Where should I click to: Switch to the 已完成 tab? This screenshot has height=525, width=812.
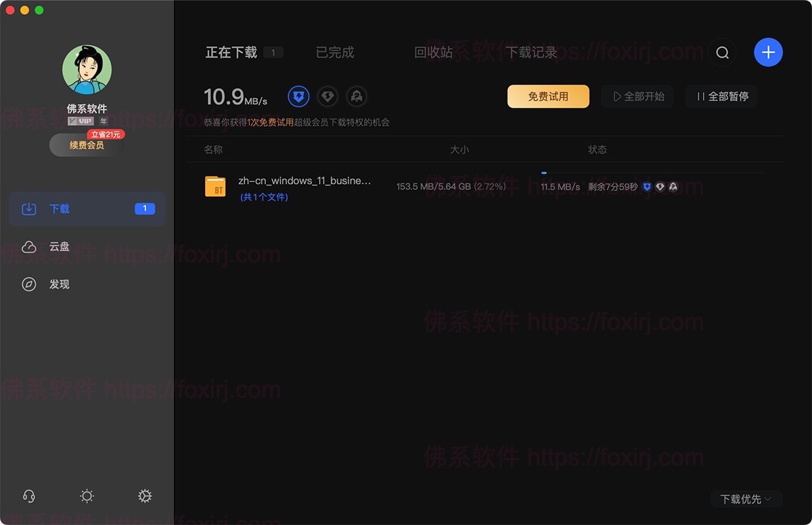(x=334, y=52)
